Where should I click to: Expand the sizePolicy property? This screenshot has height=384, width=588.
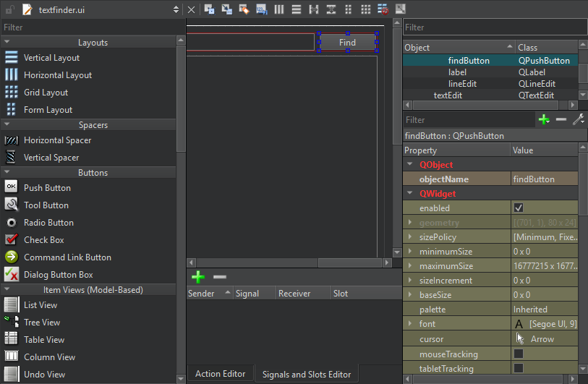click(x=410, y=237)
